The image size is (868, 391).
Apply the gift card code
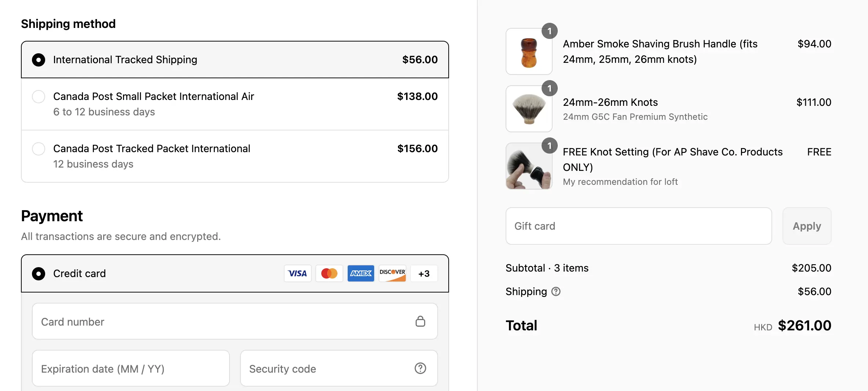pyautogui.click(x=807, y=226)
